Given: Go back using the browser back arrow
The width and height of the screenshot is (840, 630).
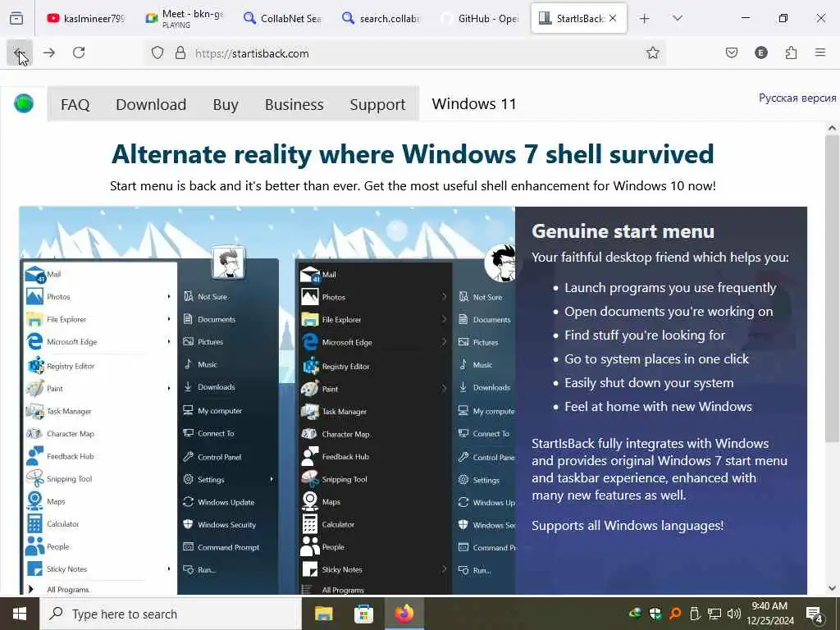Looking at the screenshot, I should point(20,52).
